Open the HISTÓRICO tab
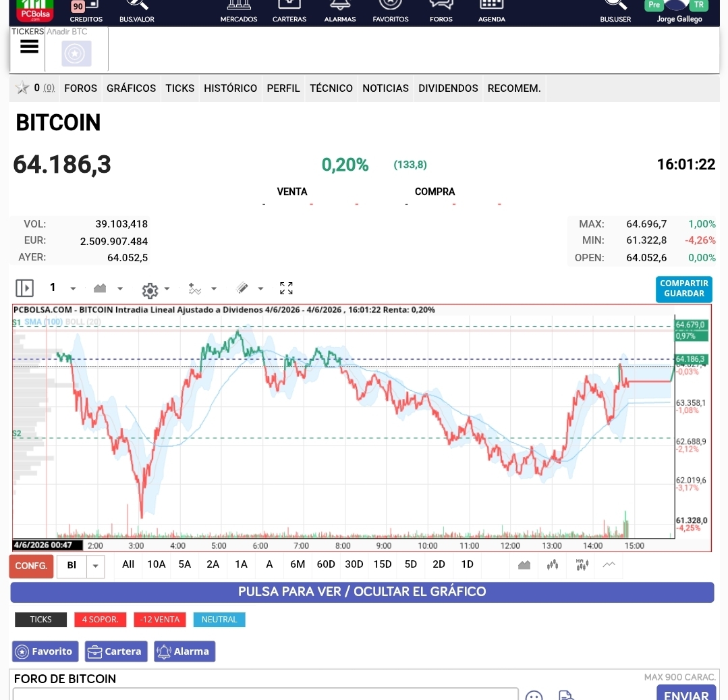Viewport: 728px width, 700px height. point(230,88)
